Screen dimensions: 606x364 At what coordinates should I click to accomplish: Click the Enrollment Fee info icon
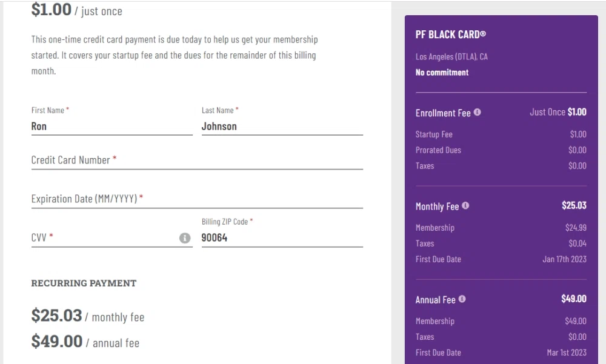pos(478,113)
